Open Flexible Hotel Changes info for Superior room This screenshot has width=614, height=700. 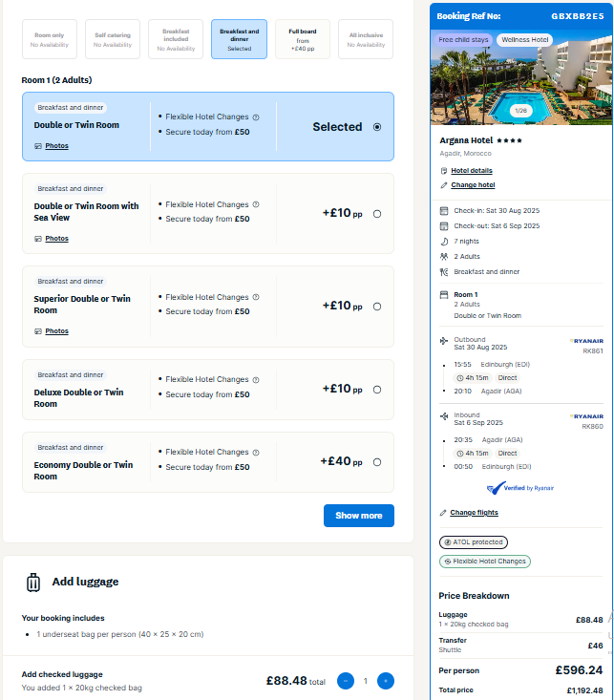click(x=256, y=297)
